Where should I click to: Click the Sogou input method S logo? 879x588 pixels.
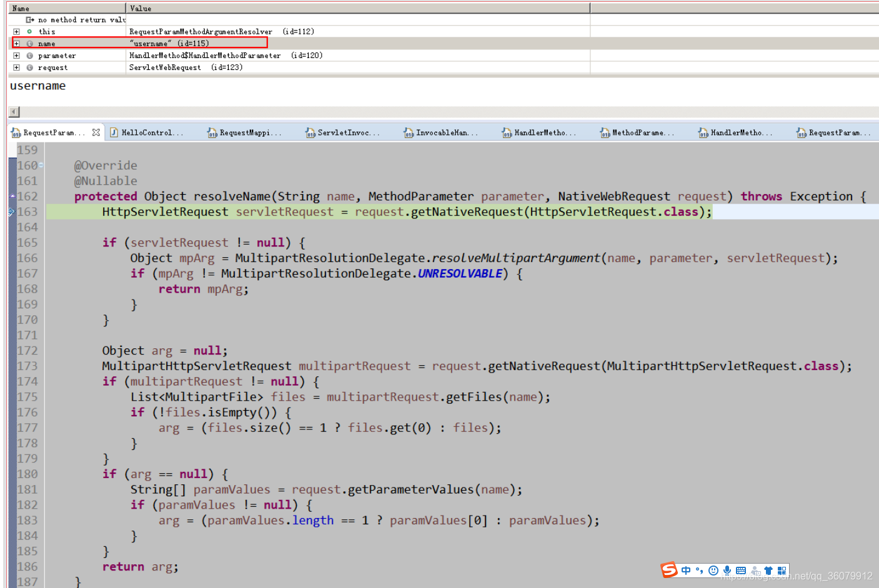click(x=669, y=570)
